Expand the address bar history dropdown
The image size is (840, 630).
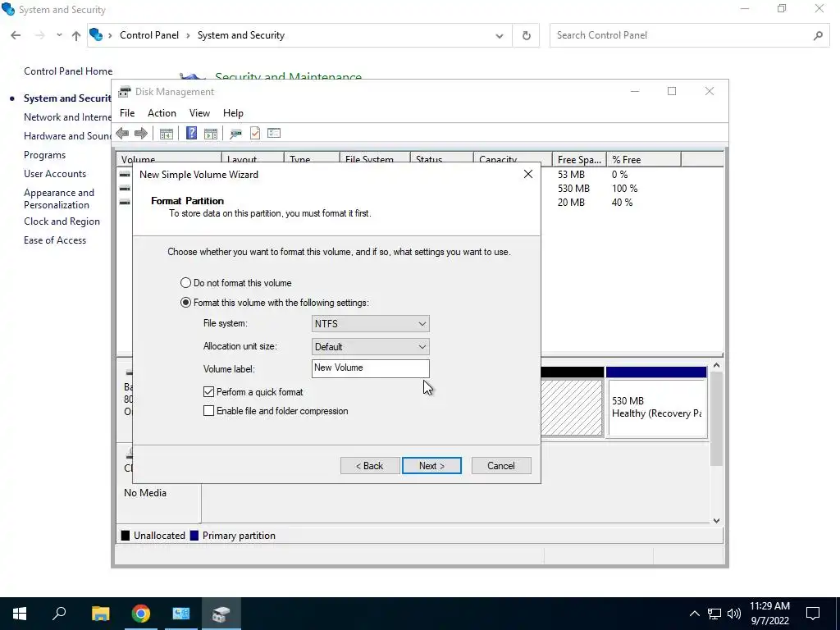pos(500,36)
